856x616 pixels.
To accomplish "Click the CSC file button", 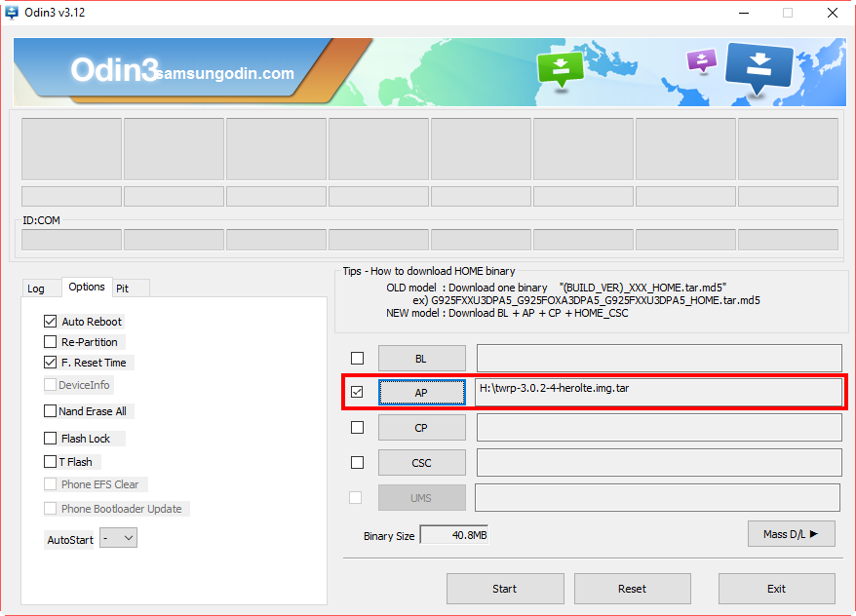I will tap(422, 463).
